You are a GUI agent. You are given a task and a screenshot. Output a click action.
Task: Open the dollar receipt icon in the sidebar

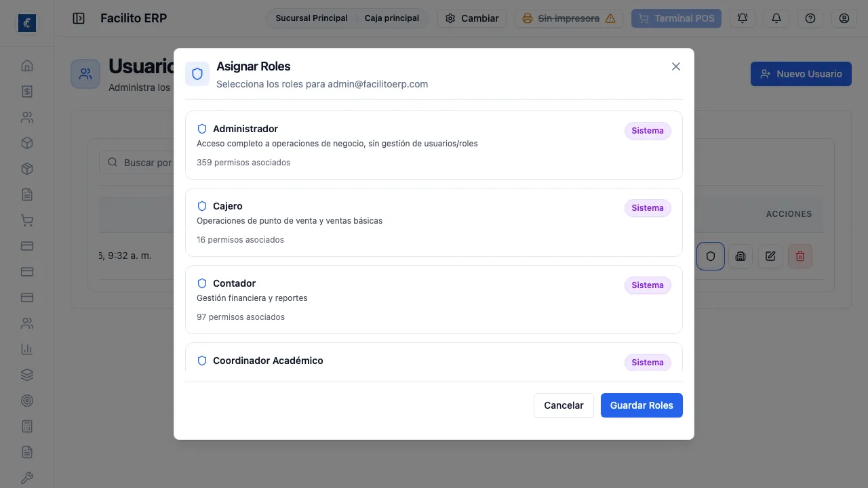click(27, 91)
